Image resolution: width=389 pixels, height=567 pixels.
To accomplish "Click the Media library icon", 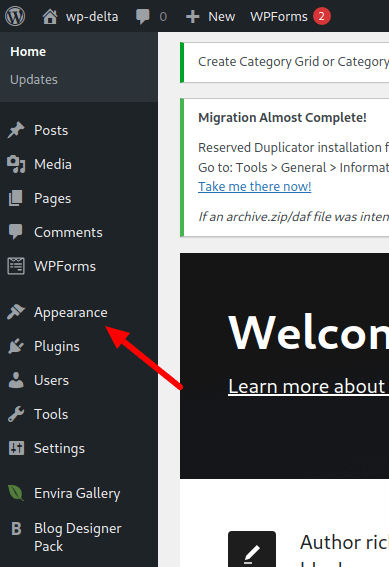I will [16, 164].
